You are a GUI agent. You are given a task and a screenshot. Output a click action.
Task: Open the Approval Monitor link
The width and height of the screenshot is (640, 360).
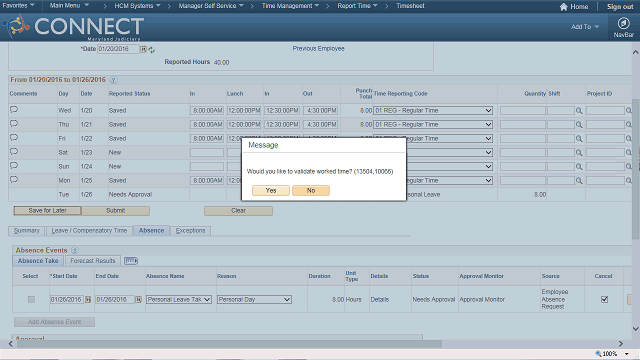482,300
